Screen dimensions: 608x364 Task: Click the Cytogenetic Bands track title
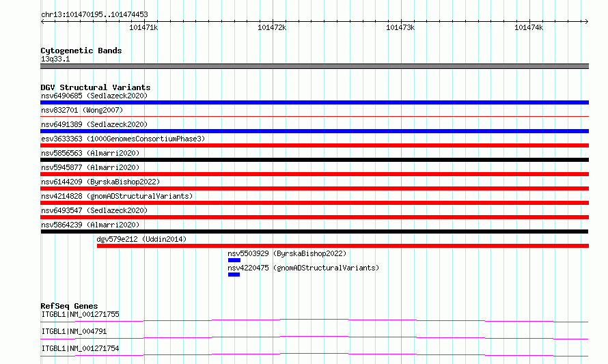coord(81,51)
